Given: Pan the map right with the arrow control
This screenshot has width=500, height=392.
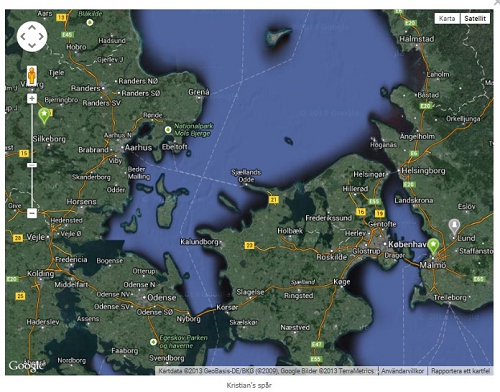Looking at the screenshot, I should click(41, 36).
